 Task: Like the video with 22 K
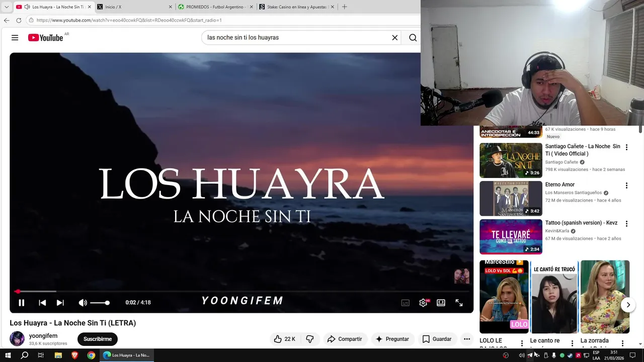coord(284,339)
